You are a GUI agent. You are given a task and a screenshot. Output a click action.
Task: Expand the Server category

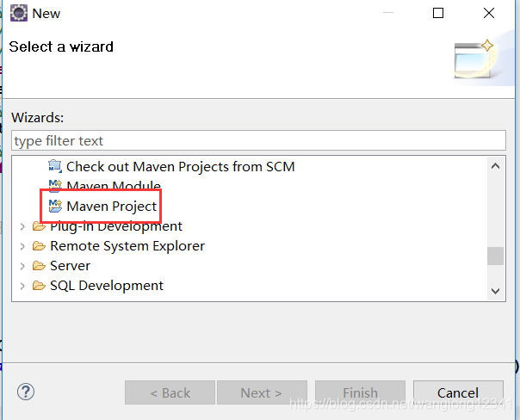22,266
